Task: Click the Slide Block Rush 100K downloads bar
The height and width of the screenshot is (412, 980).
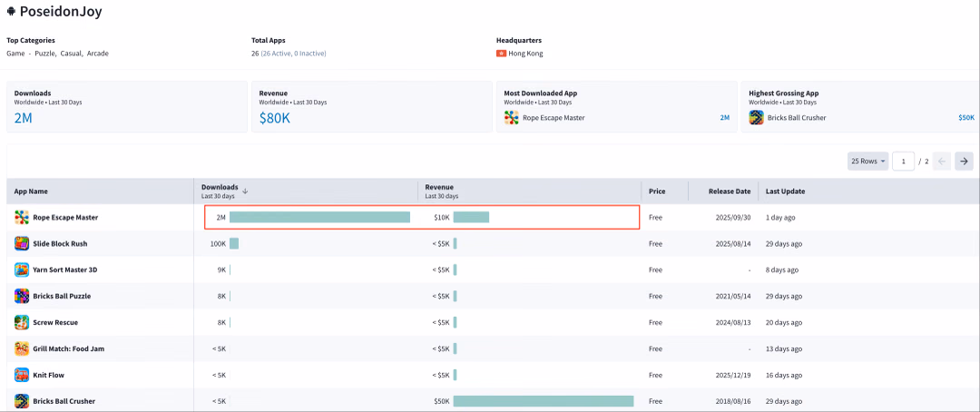Action: 234,244
